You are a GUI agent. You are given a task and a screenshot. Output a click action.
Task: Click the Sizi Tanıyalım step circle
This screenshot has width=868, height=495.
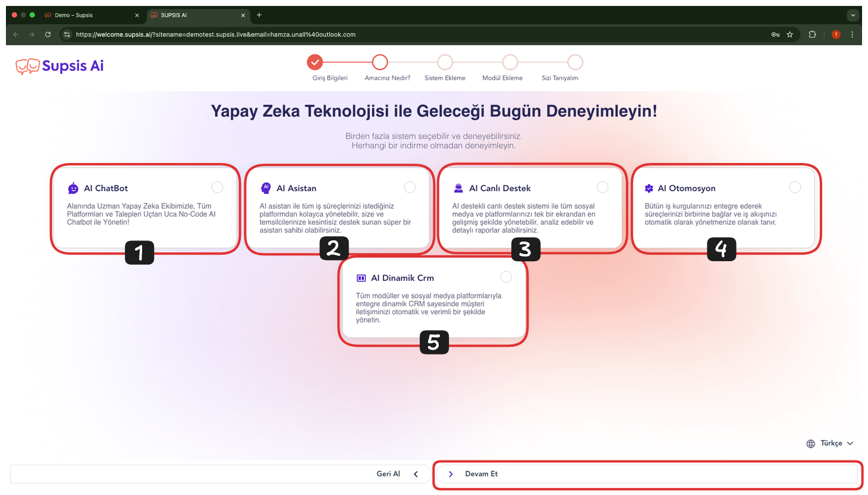pyautogui.click(x=575, y=62)
